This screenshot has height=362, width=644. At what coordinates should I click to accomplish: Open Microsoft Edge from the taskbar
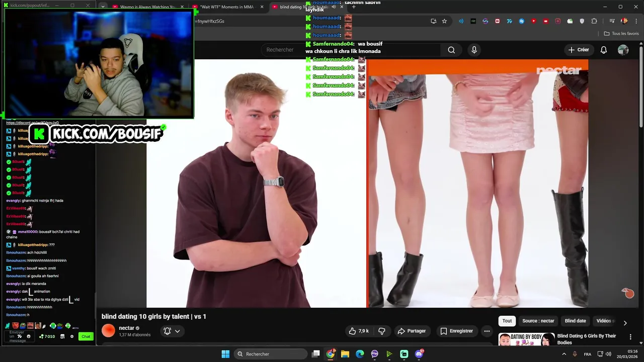click(360, 354)
